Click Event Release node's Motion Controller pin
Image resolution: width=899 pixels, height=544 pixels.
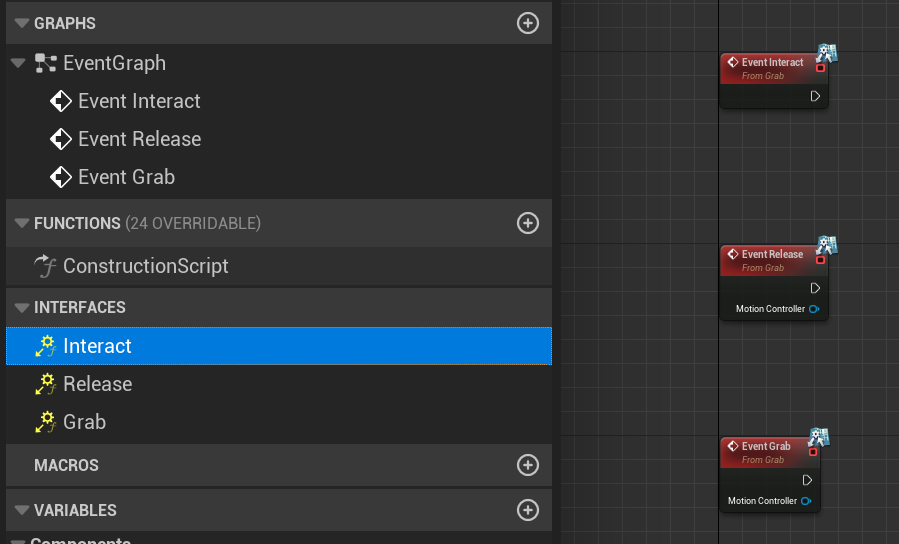(x=814, y=309)
